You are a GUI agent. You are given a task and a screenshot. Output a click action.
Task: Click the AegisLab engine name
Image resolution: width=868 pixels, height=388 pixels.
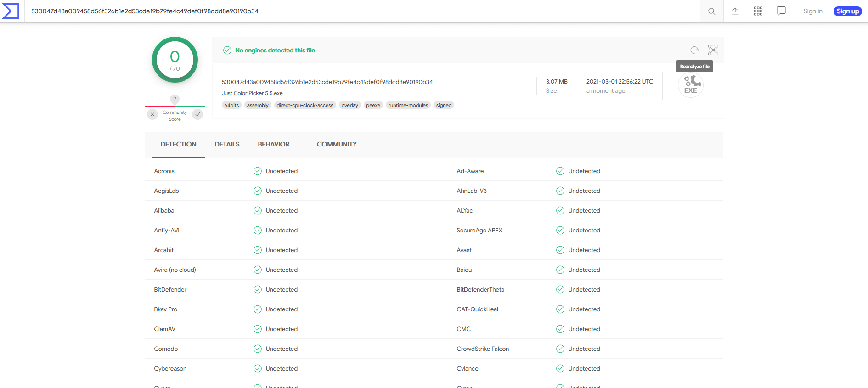[167, 191]
